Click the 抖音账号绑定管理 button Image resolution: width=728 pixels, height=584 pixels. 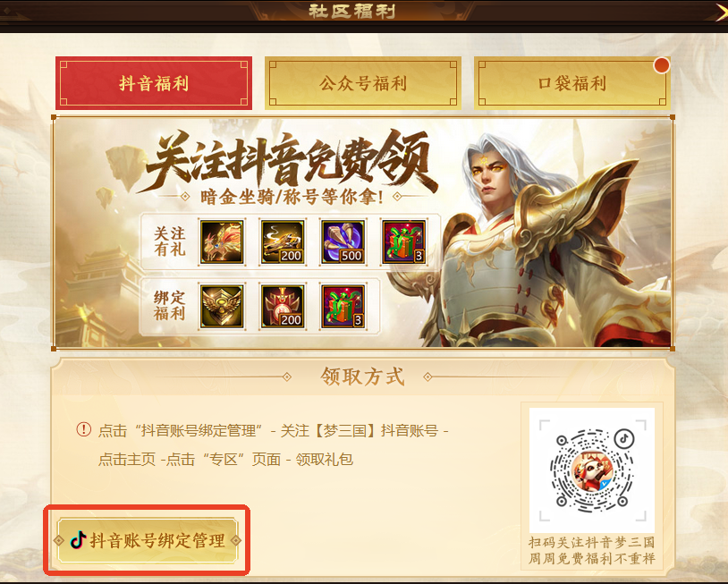(148, 540)
